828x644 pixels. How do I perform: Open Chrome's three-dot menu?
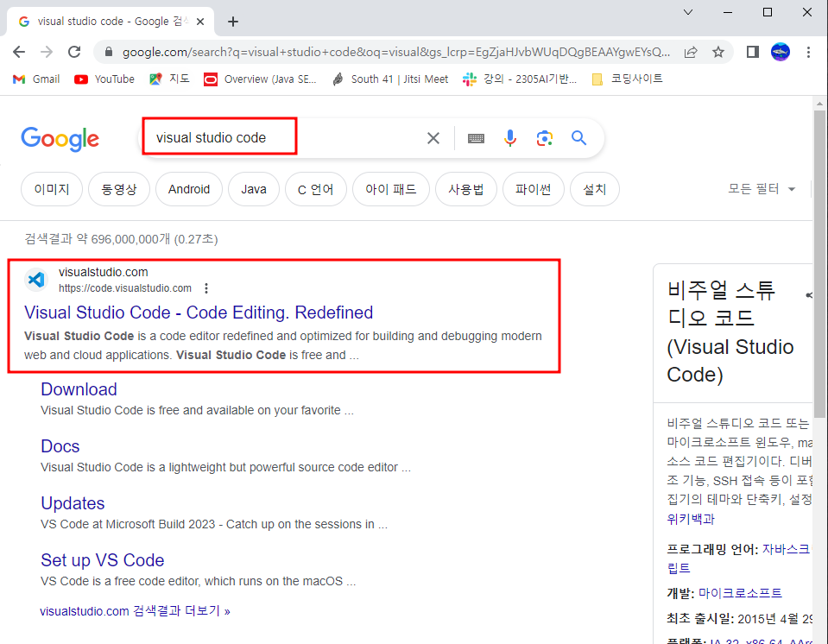point(808,52)
